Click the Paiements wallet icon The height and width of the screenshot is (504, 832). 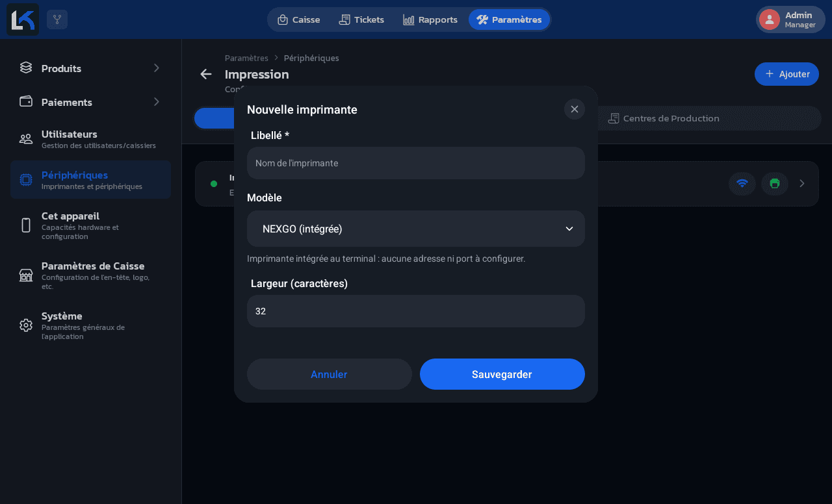coord(26,101)
